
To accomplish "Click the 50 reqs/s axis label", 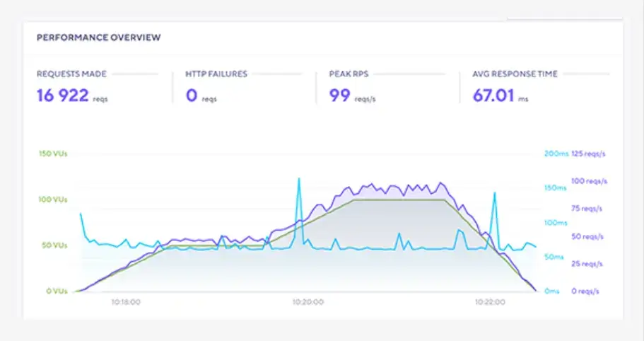I will [x=587, y=236].
